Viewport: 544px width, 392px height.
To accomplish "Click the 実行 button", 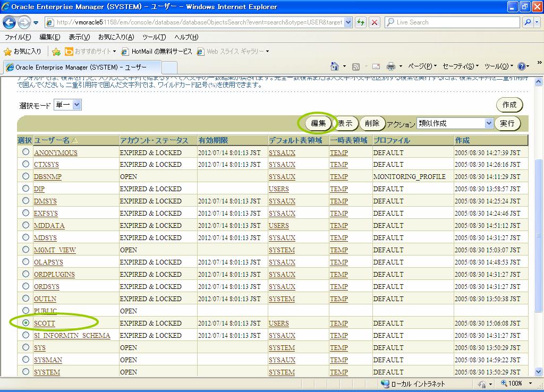I will [x=507, y=123].
